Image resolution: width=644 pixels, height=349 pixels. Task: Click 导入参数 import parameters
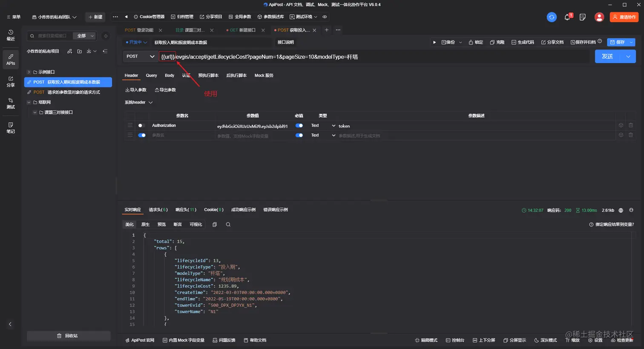[x=136, y=90]
